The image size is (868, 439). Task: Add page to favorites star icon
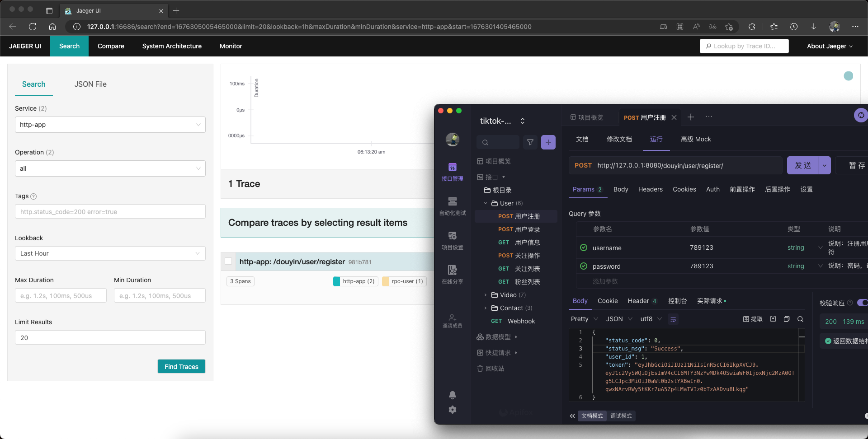(x=729, y=27)
